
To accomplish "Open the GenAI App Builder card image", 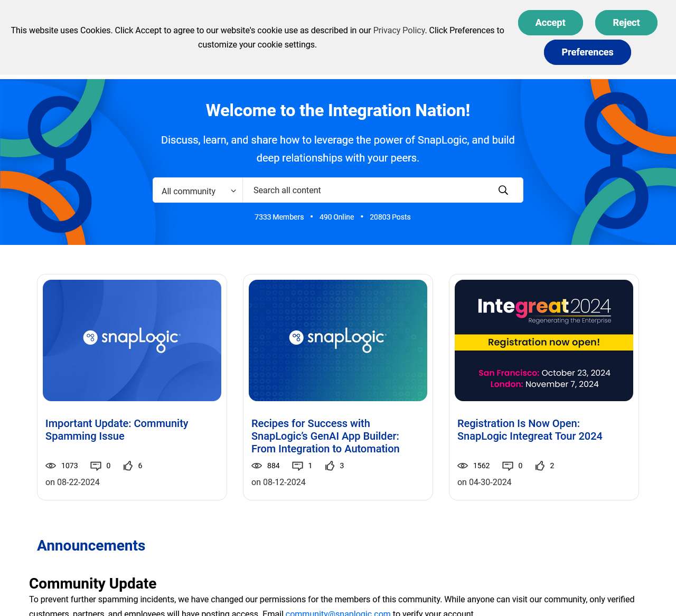I will click(338, 340).
